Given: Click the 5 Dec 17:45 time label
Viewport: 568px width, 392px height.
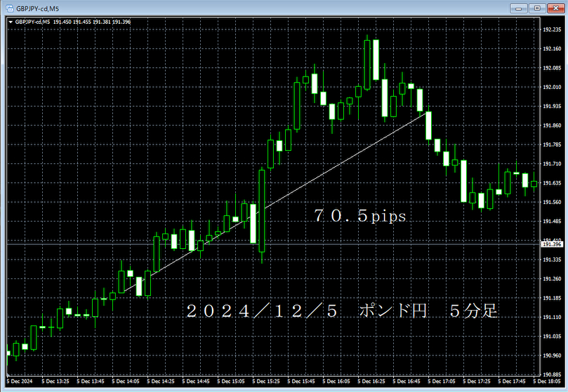Looking at the screenshot, I should 512,381.
